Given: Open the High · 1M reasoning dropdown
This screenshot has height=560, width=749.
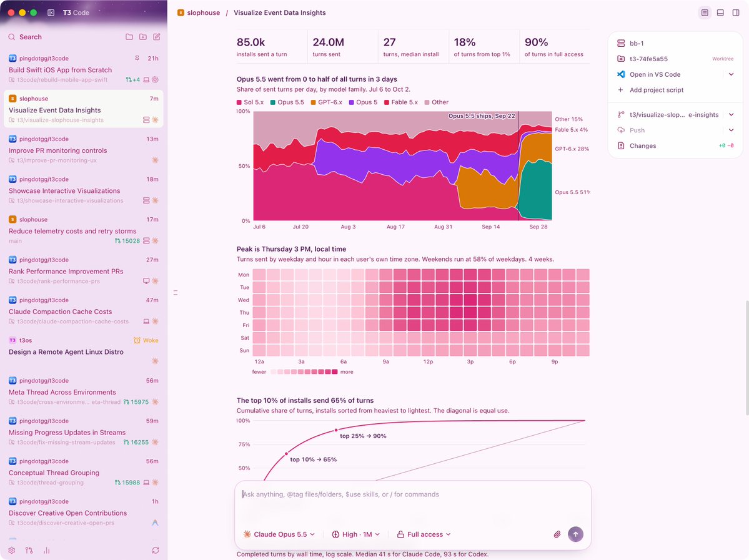Looking at the screenshot, I should [356, 534].
